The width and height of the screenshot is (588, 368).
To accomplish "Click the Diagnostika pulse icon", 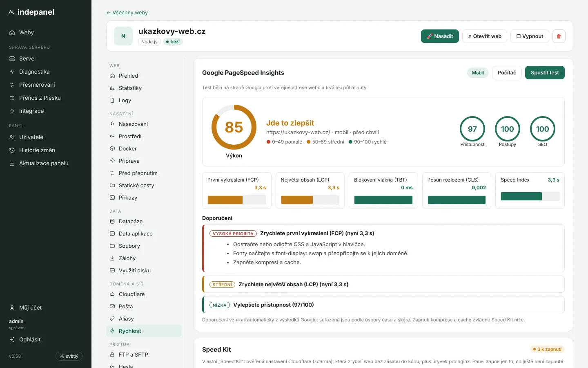I will coord(12,72).
